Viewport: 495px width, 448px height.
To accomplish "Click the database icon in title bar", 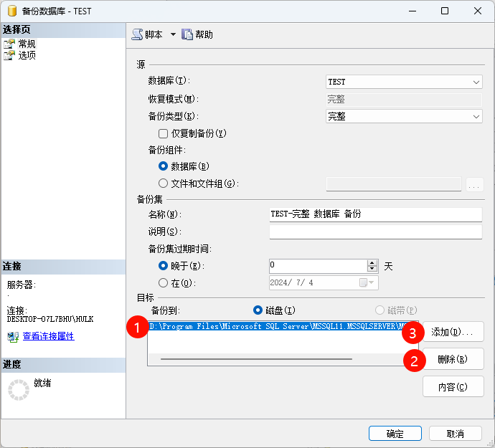I will click(x=12, y=11).
